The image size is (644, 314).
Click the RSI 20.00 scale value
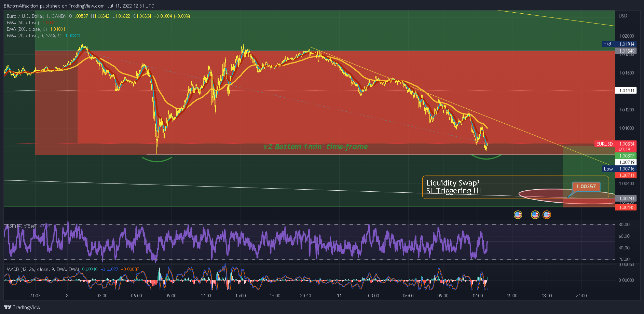tap(624, 259)
